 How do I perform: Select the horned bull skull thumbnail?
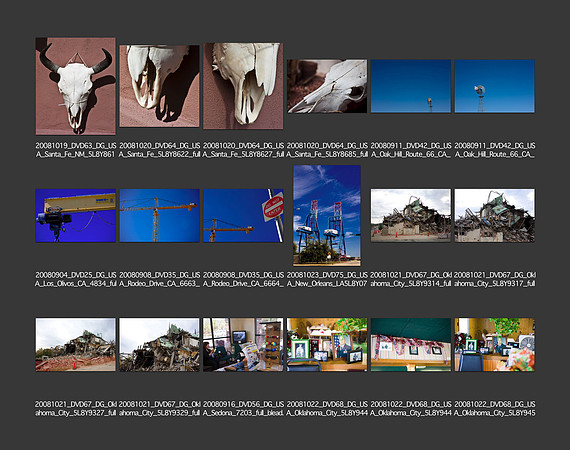point(76,86)
